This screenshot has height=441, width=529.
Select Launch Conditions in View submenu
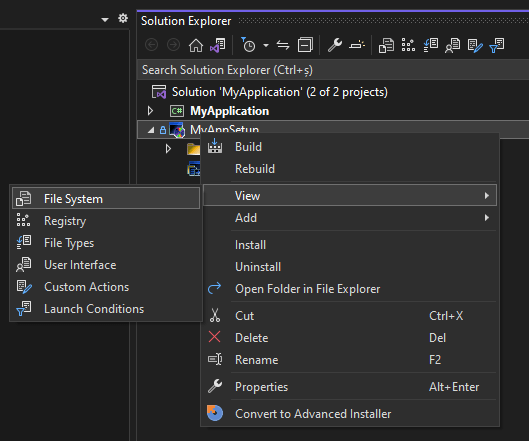coord(106,309)
